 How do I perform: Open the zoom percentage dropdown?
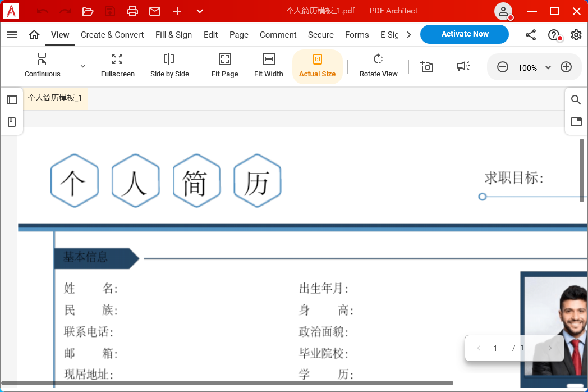548,67
